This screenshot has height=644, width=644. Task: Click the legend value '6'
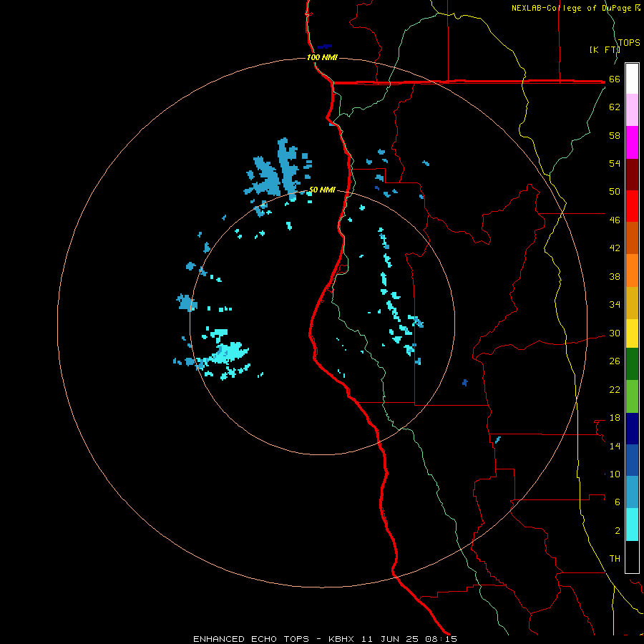pos(618,502)
